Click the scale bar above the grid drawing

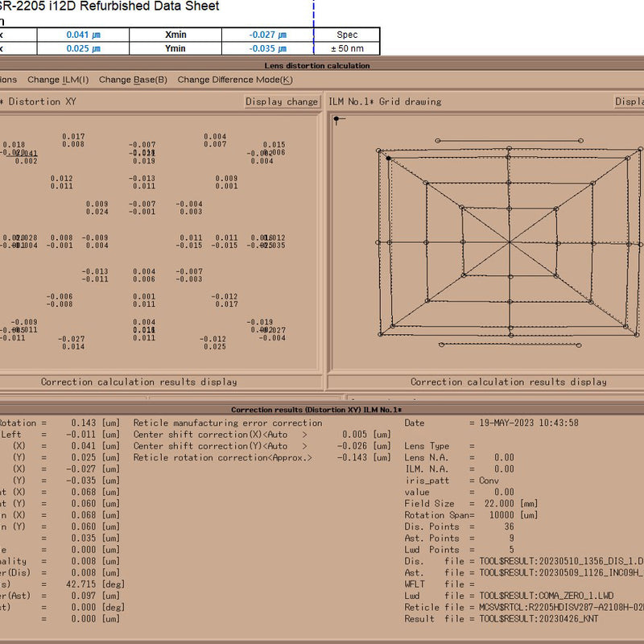[509, 140]
